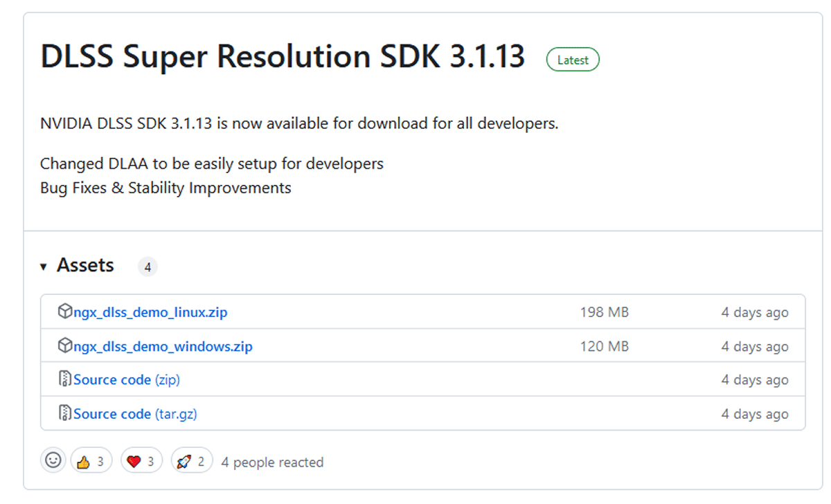Viewport: 831px width, 504px height.
Task: Toggle the rocket reaction
Action: (192, 461)
